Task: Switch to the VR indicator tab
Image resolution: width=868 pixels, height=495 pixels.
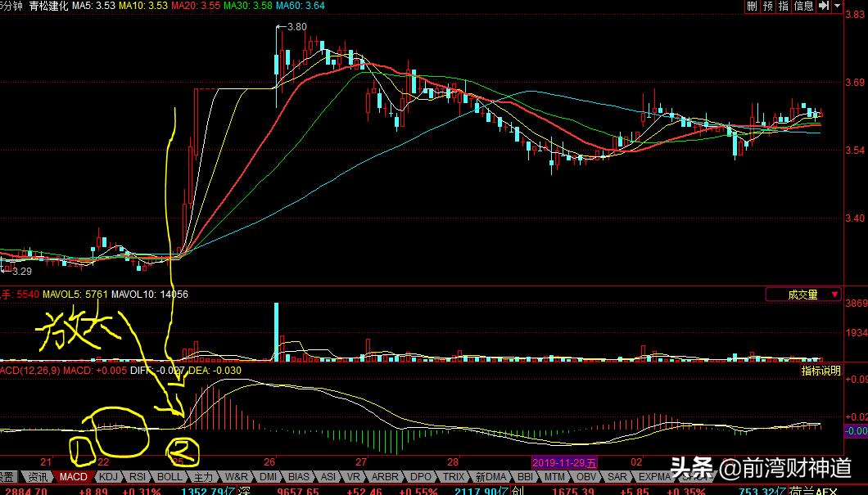Action: [354, 476]
